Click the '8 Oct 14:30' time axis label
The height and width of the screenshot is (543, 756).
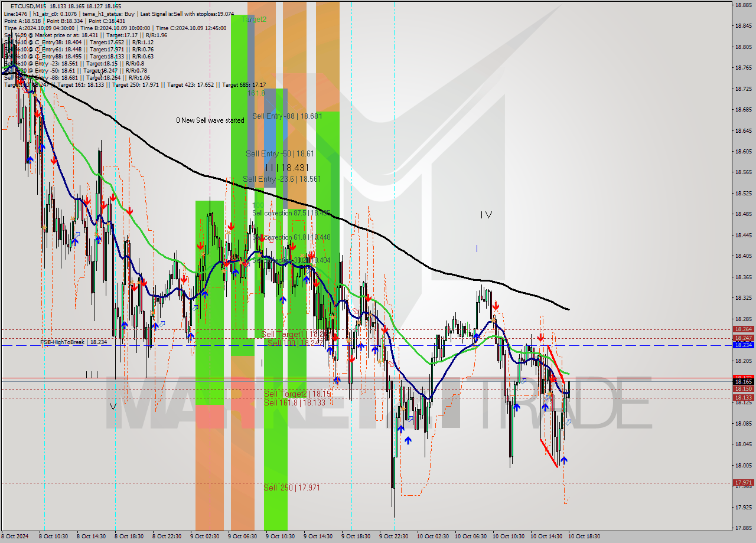tap(90, 537)
